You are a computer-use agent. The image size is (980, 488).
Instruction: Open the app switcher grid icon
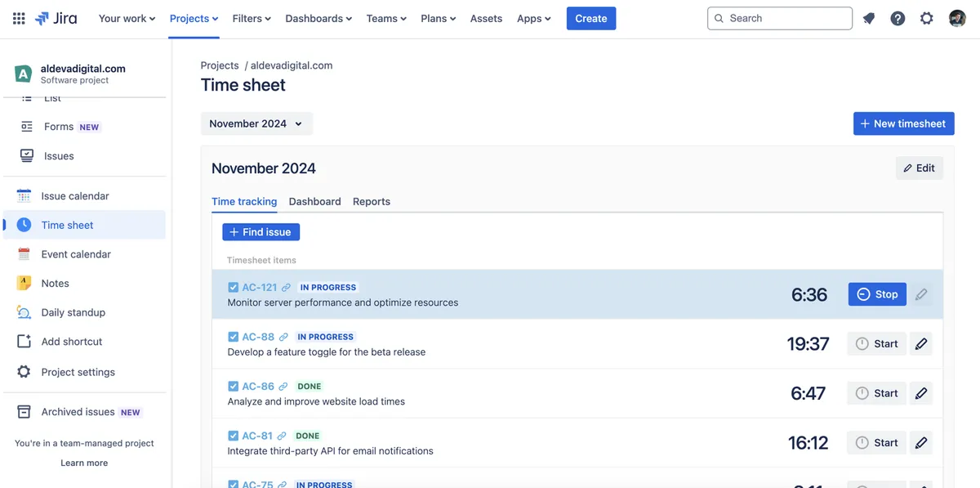tap(19, 18)
